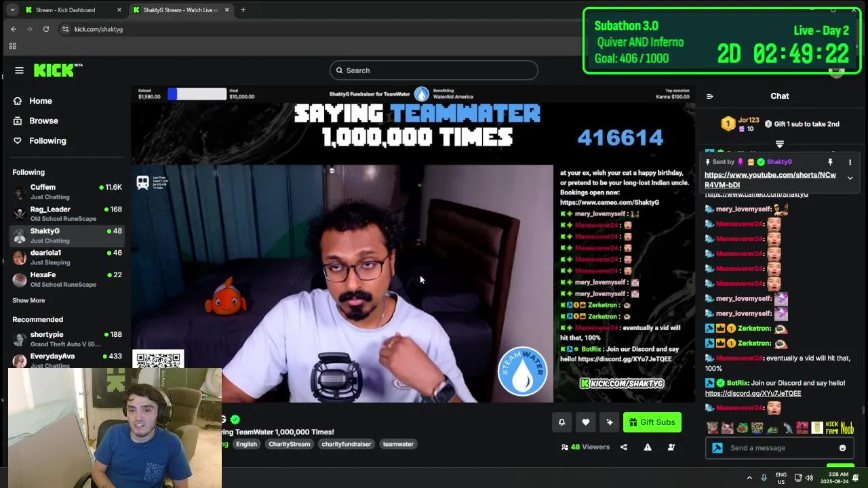Click Gift 1 sub to take 2nd
This screenshot has height=488, width=868.
pos(802,124)
